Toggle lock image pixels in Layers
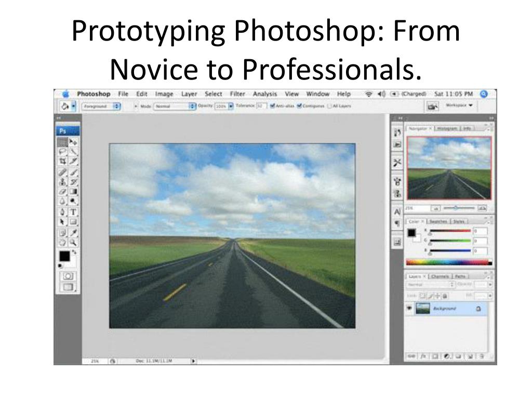Viewport: 532px width, 399px height. tap(430, 296)
